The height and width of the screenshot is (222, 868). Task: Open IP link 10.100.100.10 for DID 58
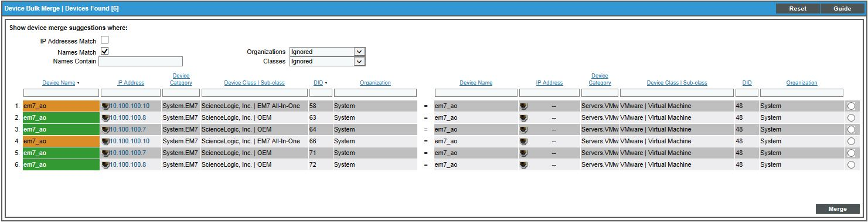coord(130,106)
